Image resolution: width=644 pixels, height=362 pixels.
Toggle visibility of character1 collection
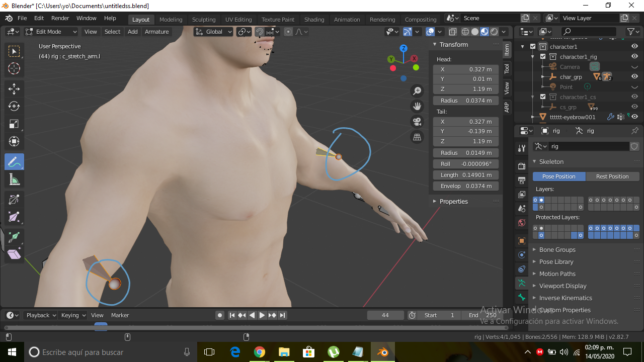click(634, 46)
